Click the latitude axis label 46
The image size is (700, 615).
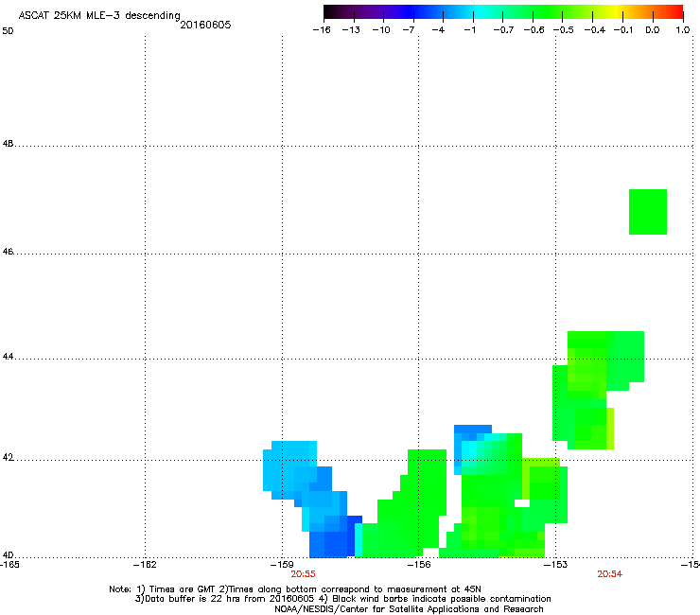tap(8, 252)
